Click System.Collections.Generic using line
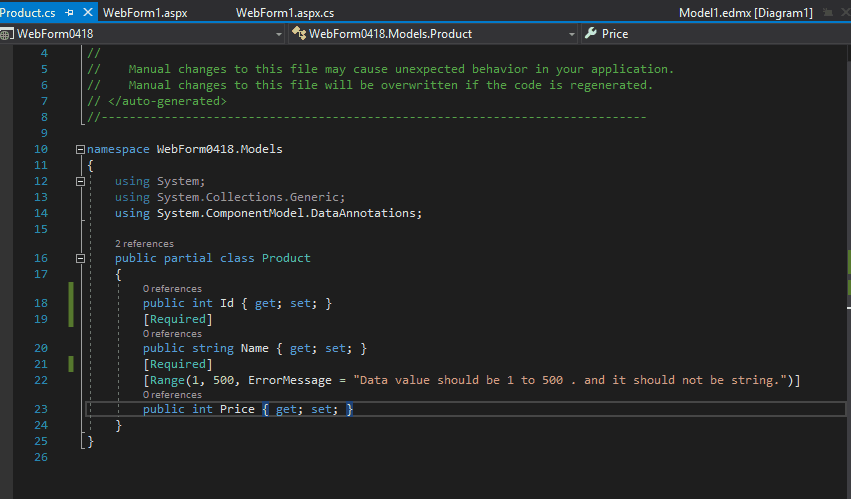This screenshot has width=851, height=499. coord(230,197)
